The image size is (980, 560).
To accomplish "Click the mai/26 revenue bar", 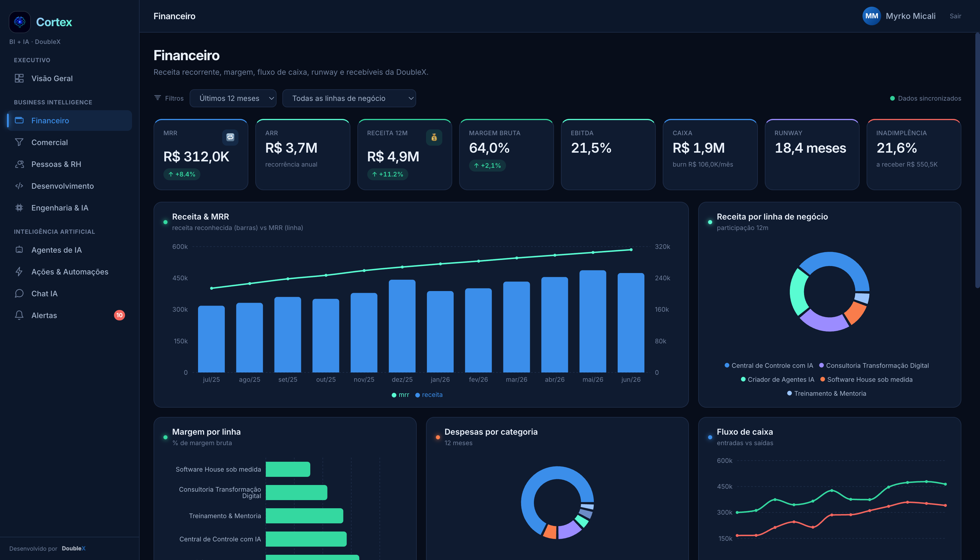I will (x=593, y=321).
